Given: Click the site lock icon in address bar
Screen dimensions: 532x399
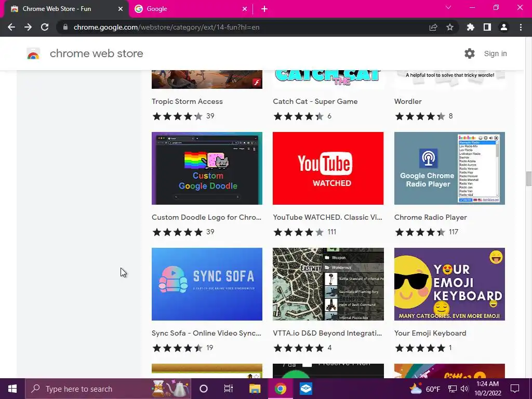Looking at the screenshot, I should 65,27.
